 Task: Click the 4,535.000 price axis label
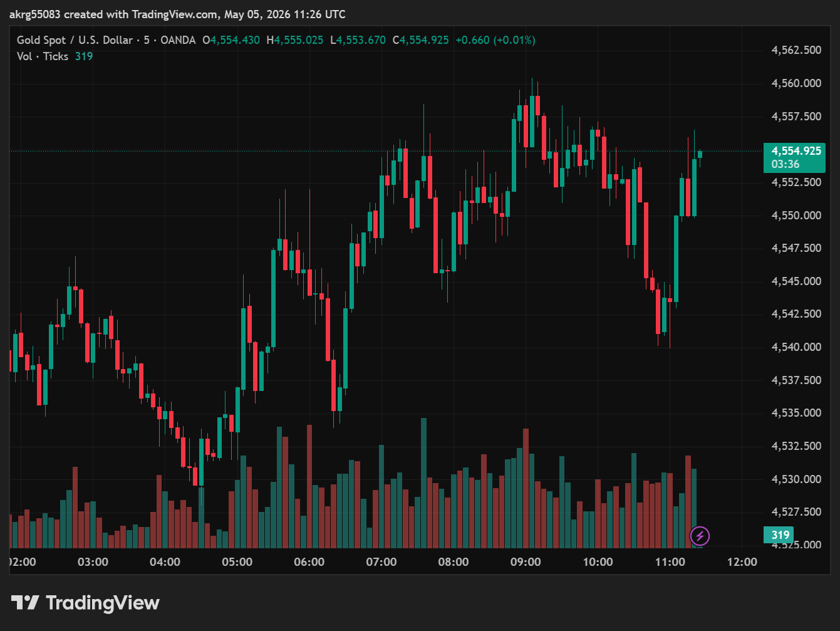point(796,413)
